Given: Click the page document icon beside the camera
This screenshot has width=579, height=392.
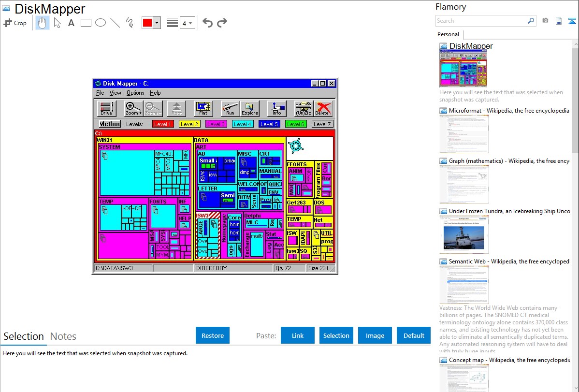Looking at the screenshot, I should (559, 21).
